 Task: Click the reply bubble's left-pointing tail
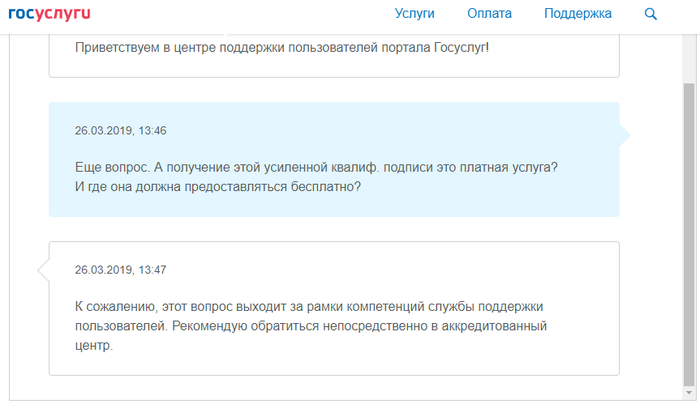pyautogui.click(x=43, y=270)
